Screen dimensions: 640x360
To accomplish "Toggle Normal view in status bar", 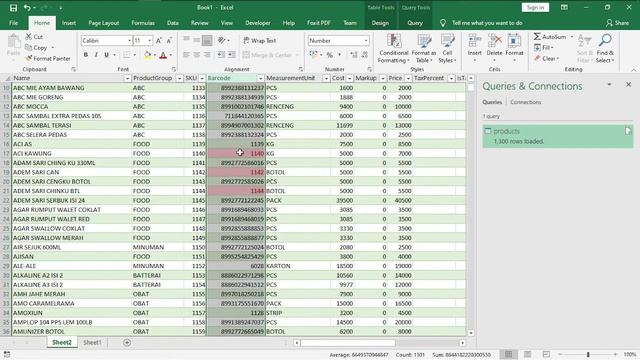I will [x=509, y=354].
